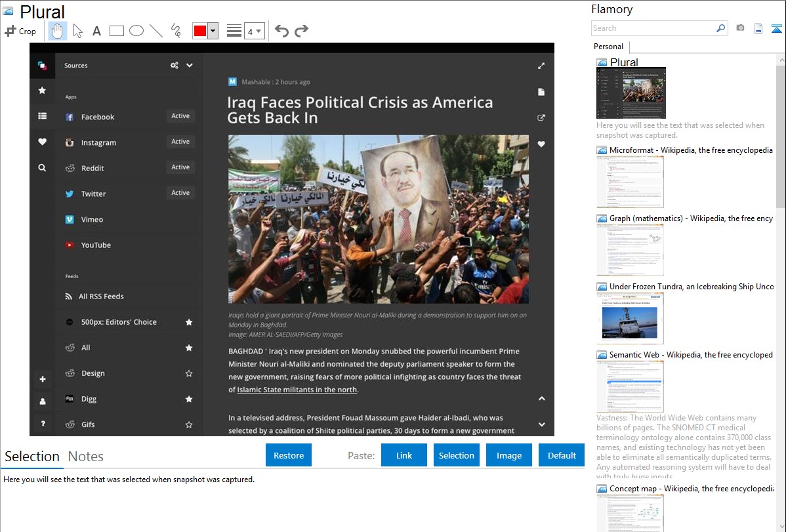Image resolution: width=786 pixels, height=532 pixels.
Task: Open the Personal tab
Action: 608,47
